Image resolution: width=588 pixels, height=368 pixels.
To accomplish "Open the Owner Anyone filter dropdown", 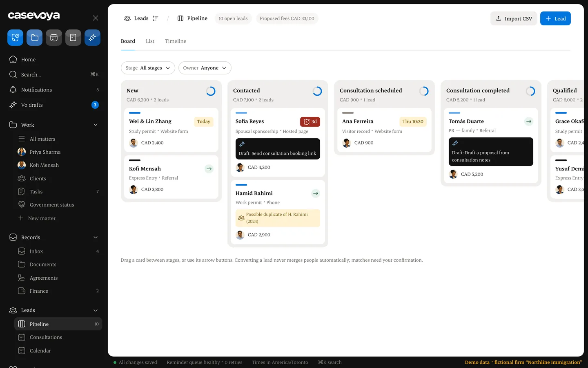I will pos(205,68).
